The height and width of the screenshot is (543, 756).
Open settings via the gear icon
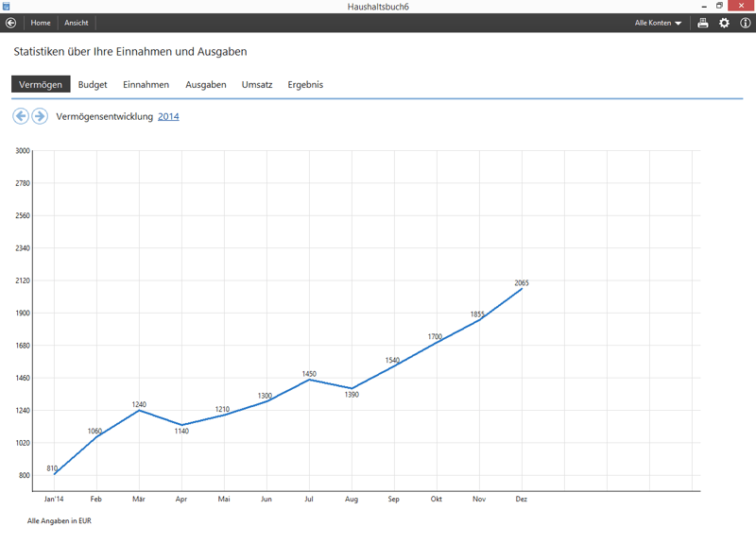click(725, 23)
